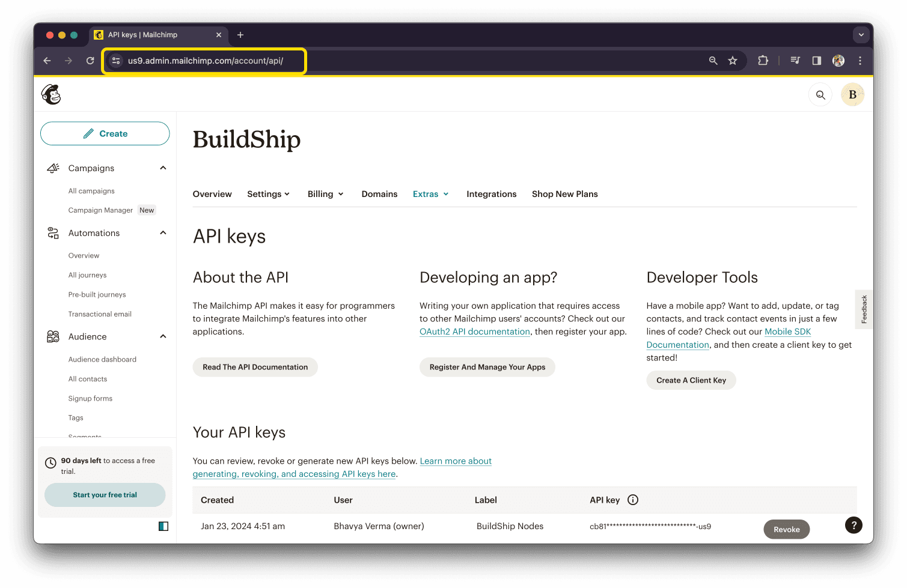Open search with the magnifier icon
Image resolution: width=907 pixels, height=588 pixels.
click(x=820, y=95)
